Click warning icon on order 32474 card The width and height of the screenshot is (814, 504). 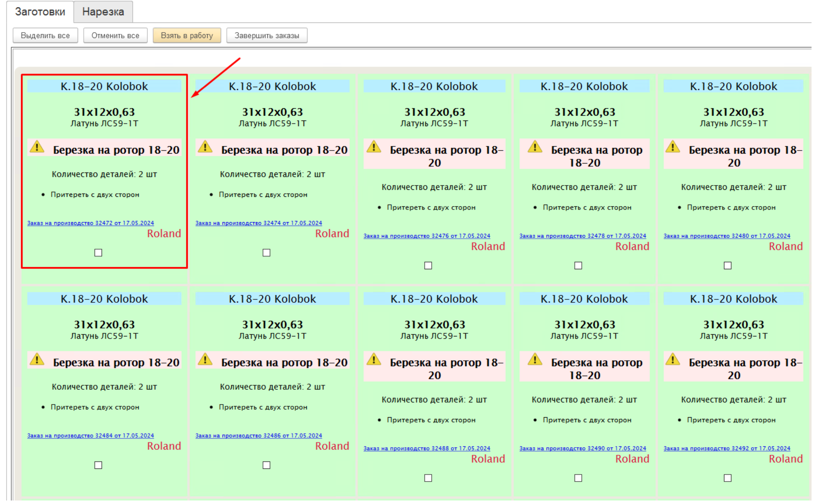[x=205, y=147]
